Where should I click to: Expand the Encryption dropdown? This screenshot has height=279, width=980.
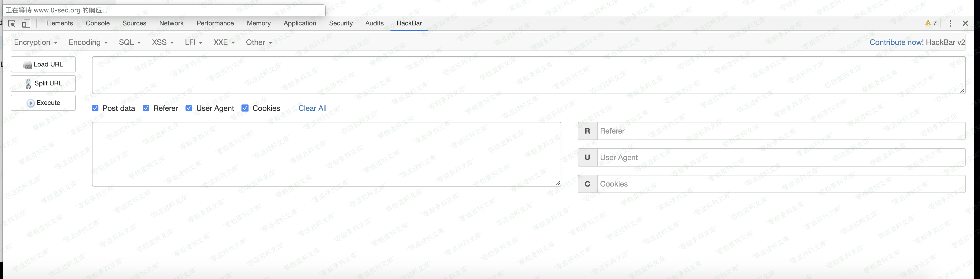(36, 42)
